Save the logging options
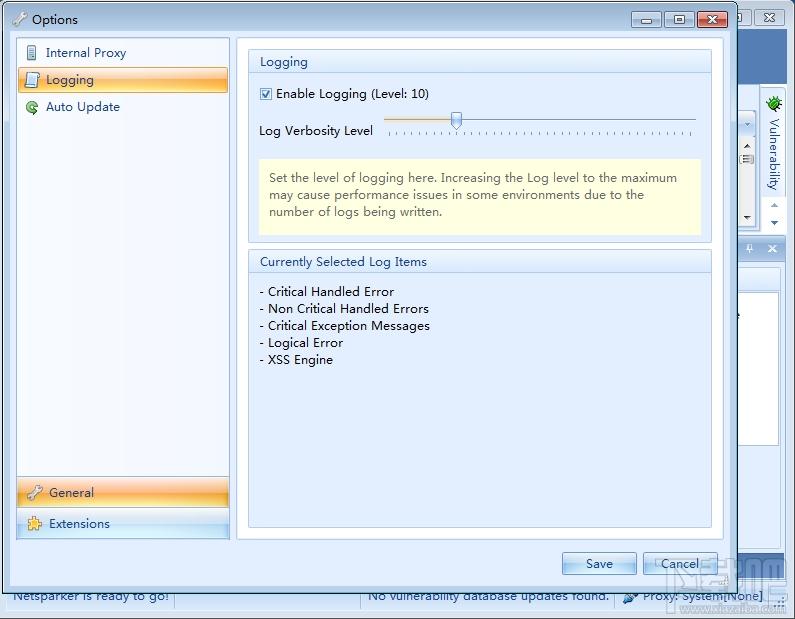 pos(599,563)
